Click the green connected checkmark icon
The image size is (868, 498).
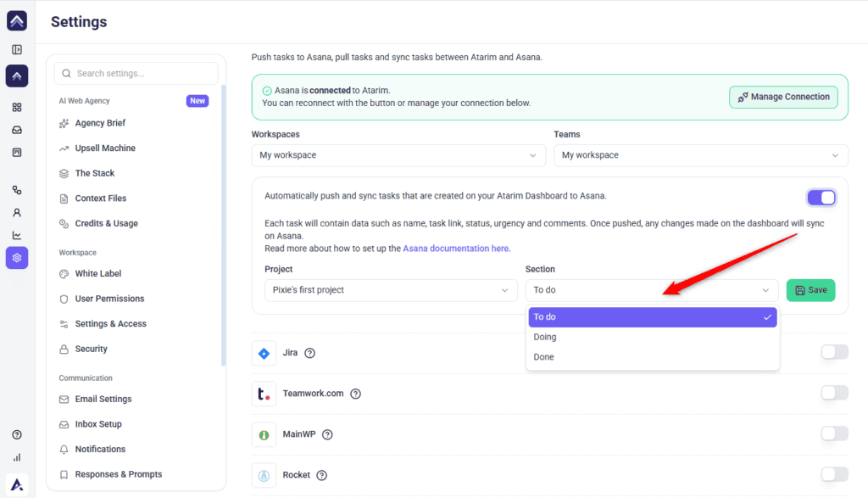tap(267, 91)
